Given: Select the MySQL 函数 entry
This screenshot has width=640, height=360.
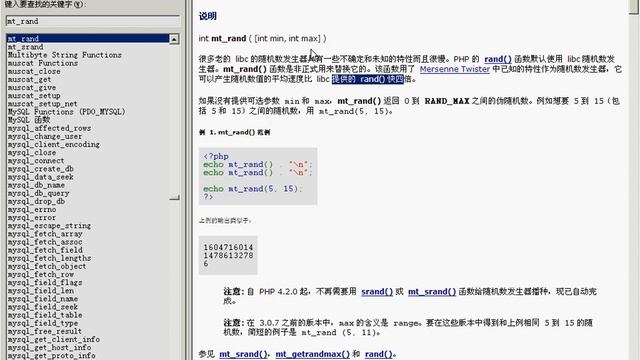Looking at the screenshot, I should point(29,120).
